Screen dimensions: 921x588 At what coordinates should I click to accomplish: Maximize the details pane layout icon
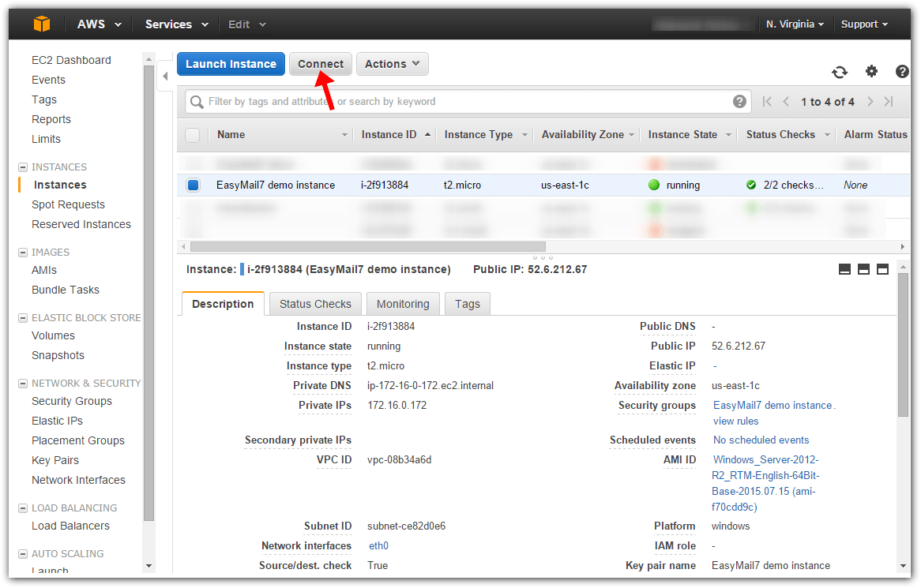[882, 269]
